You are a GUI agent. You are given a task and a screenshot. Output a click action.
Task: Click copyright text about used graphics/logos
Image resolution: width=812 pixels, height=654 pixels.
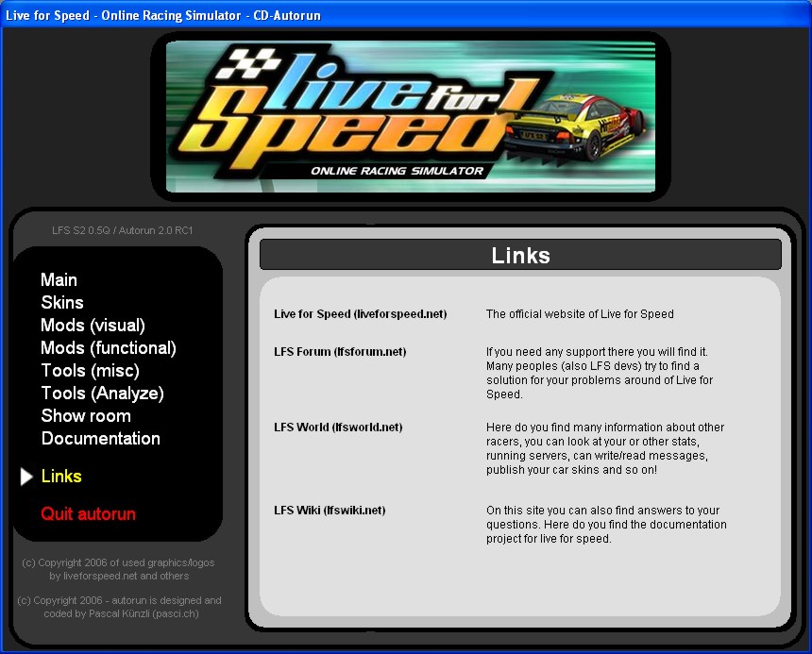coord(119,570)
